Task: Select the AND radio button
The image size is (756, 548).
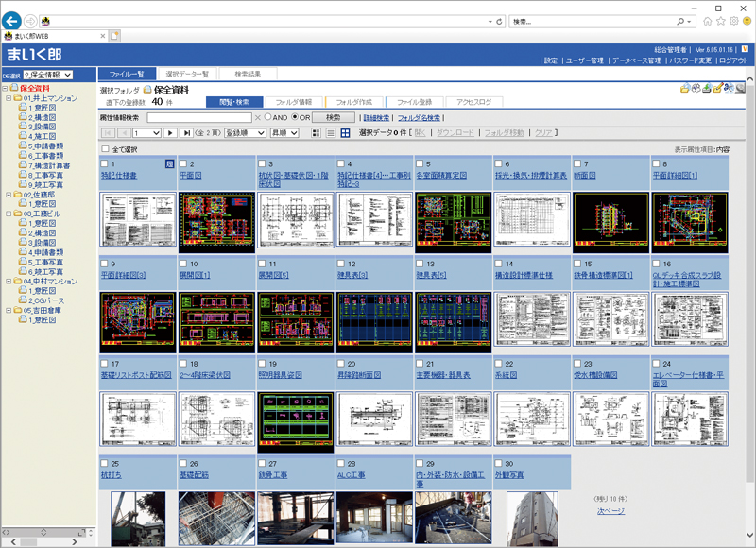Action: (x=268, y=117)
